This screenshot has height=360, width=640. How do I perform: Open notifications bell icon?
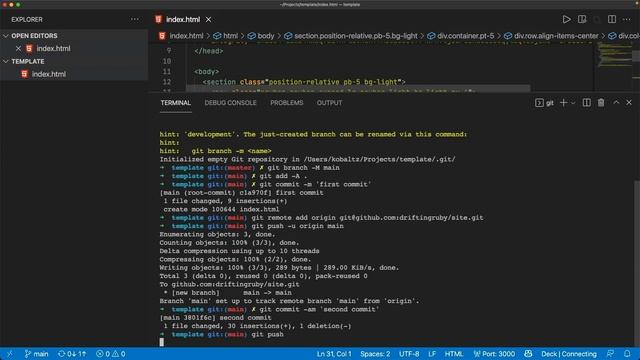coord(627,354)
